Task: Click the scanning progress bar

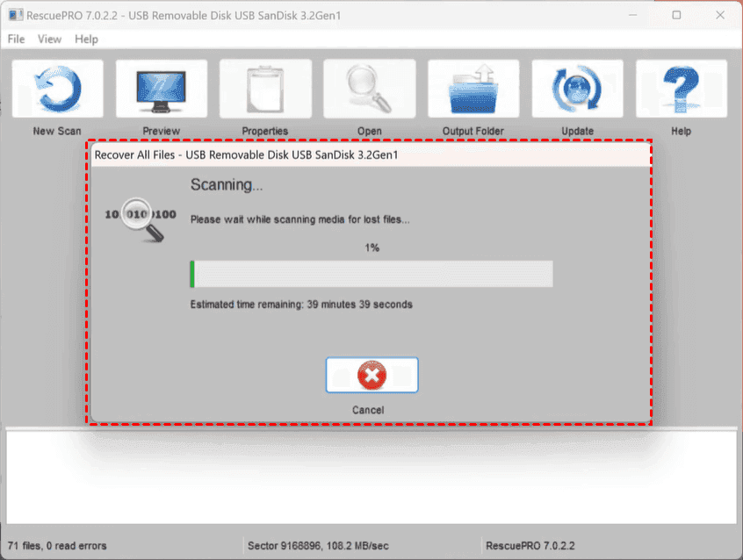Action: (x=371, y=274)
